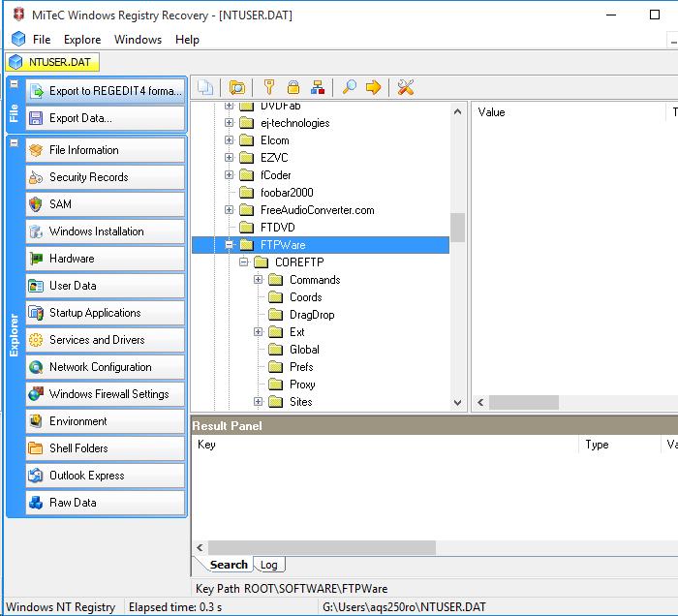Image resolution: width=678 pixels, height=616 pixels.
Task: Click the Services and Drivers gear icon
Action: pyautogui.click(x=36, y=340)
